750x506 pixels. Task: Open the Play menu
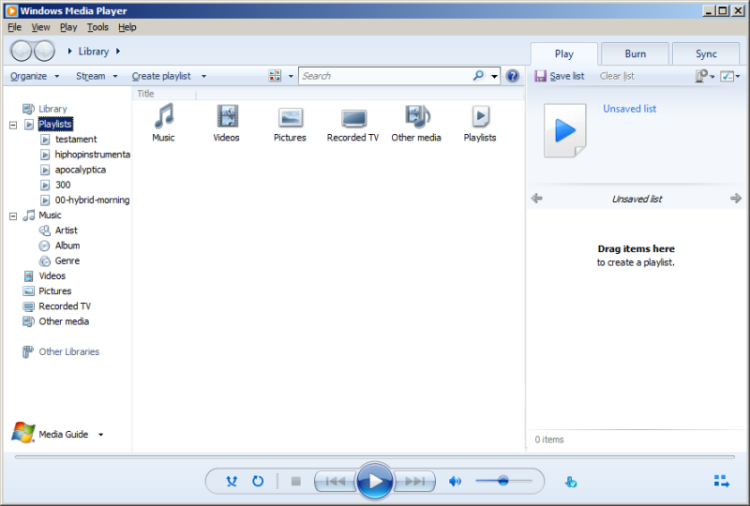[68, 27]
